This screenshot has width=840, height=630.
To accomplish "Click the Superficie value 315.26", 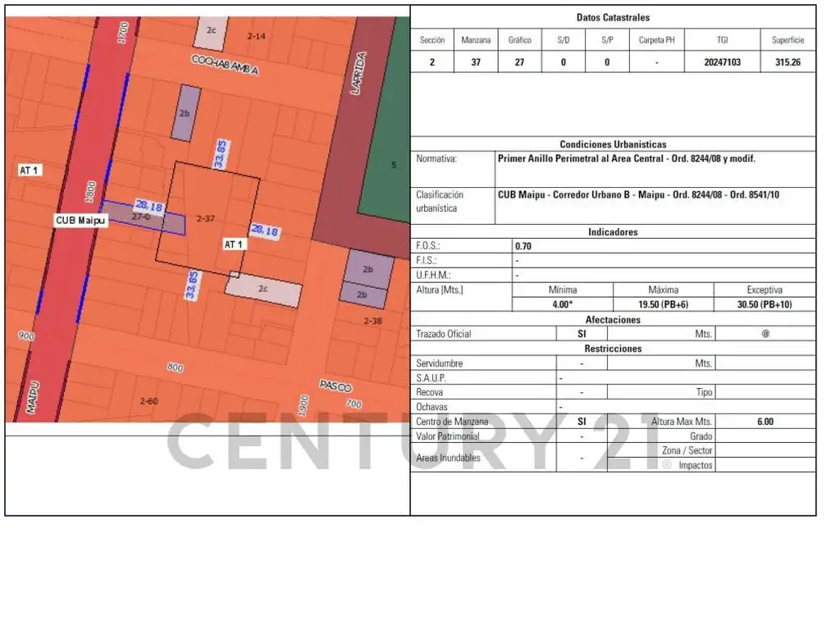I will click(787, 62).
